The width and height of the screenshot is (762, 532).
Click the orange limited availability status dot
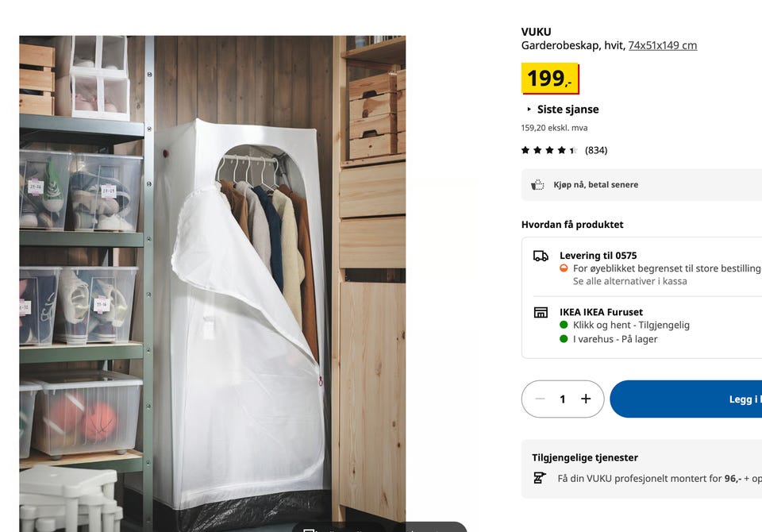pos(564,268)
